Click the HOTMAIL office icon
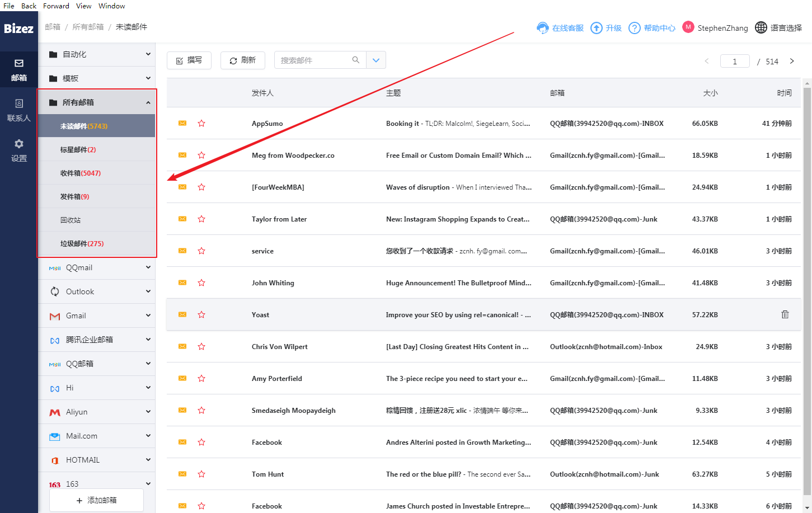Screen dimensions: 812x513 55,460
